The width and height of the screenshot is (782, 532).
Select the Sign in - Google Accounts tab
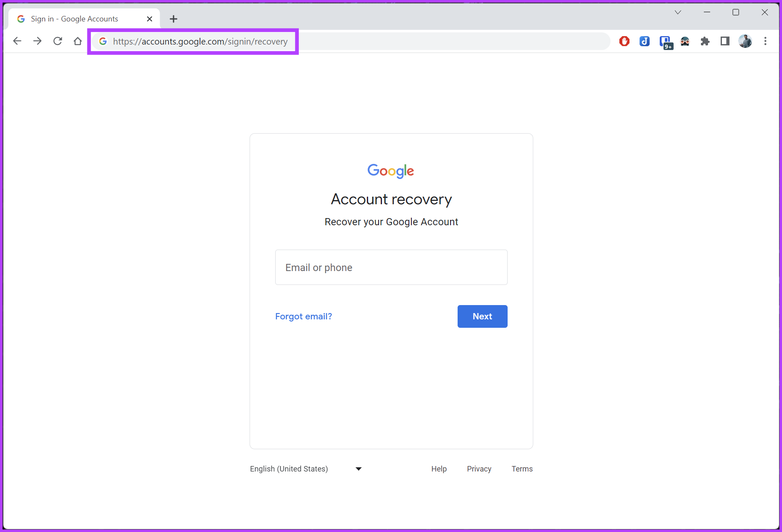coord(84,19)
